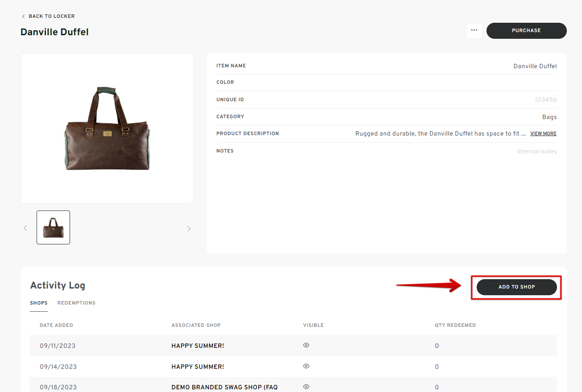This screenshot has height=392, width=582.
Task: Expand description with View More link
Action: [x=543, y=134]
